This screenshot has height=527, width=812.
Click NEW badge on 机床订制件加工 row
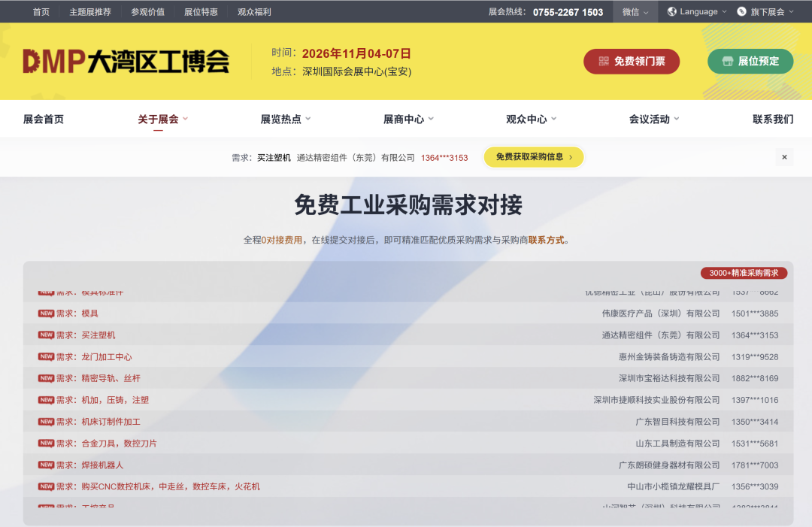[x=46, y=422]
